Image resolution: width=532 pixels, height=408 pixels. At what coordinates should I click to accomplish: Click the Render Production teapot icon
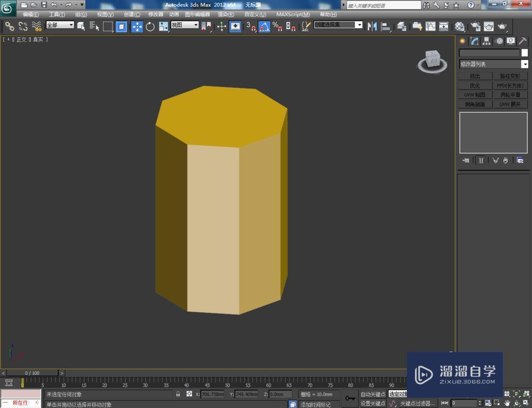502,26
